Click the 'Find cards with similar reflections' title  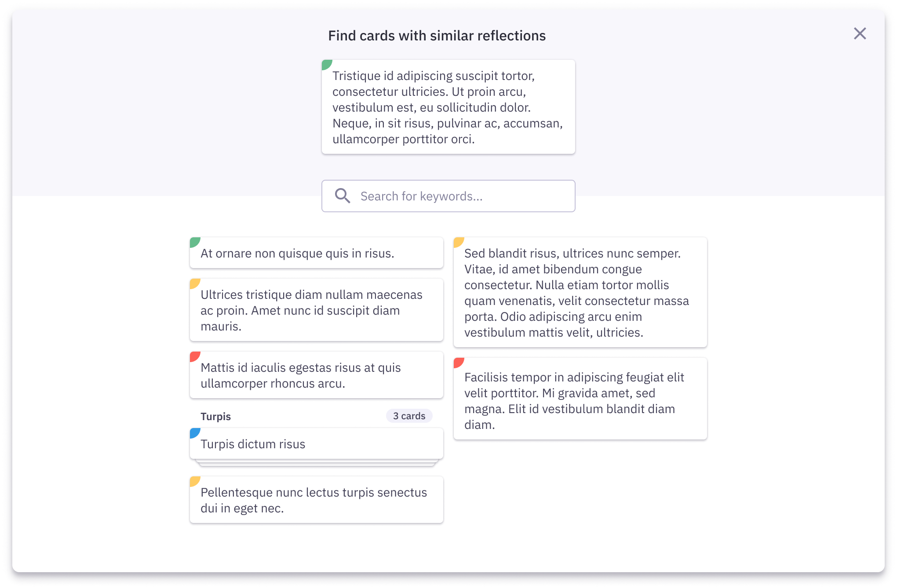[x=437, y=35]
